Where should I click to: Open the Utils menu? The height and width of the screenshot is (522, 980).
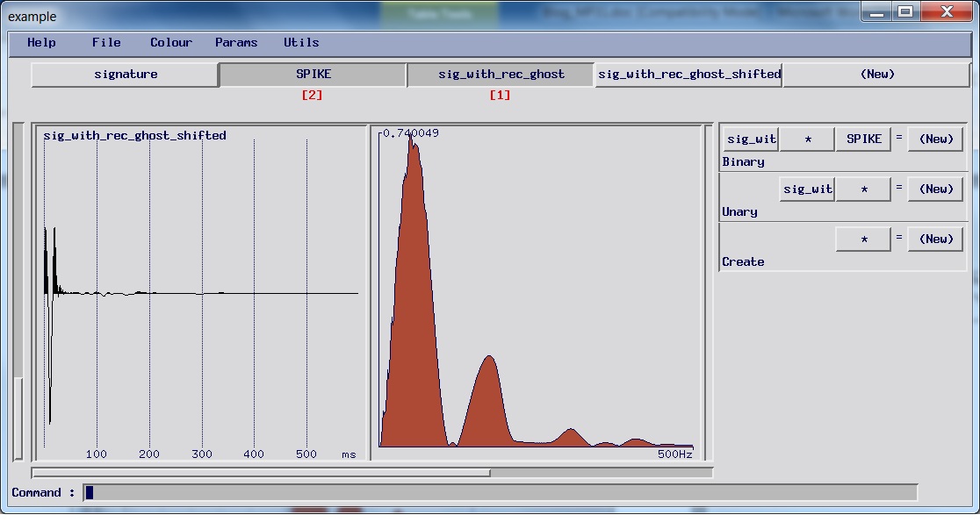(x=301, y=42)
